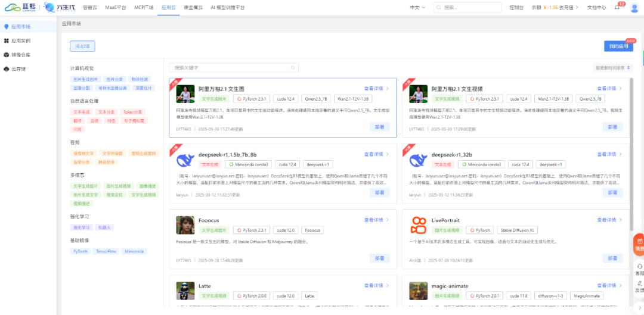Click the deepseek-r1_1.5b_7b_8b whale icon
644x315 pixels.
tap(185, 160)
